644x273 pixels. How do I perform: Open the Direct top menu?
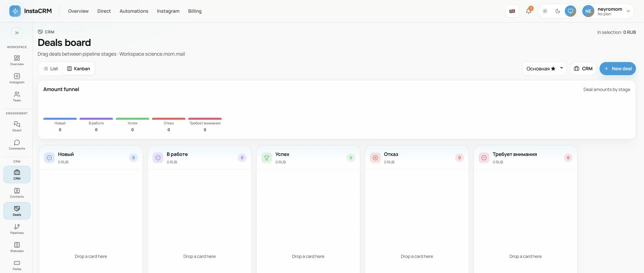104,11
